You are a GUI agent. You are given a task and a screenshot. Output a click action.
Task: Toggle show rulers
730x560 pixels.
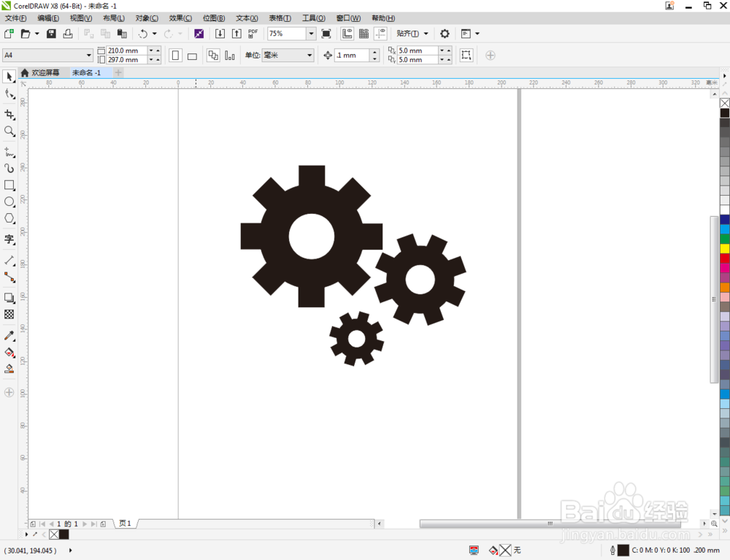click(x=347, y=34)
